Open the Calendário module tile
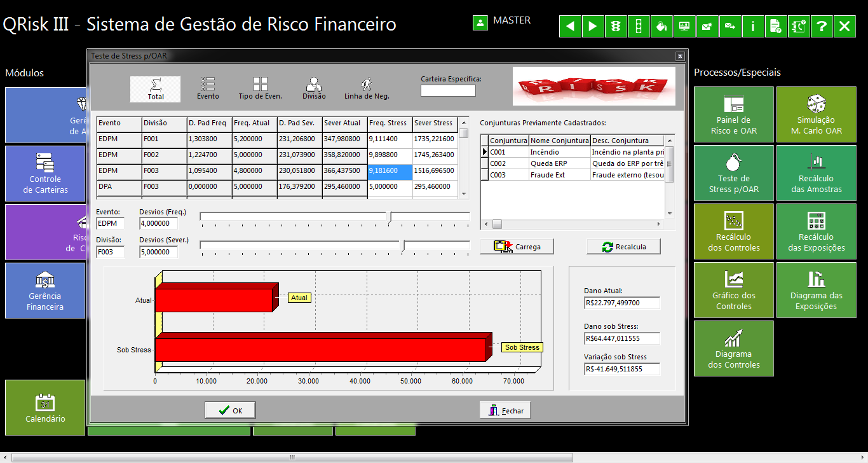 tap(45, 408)
